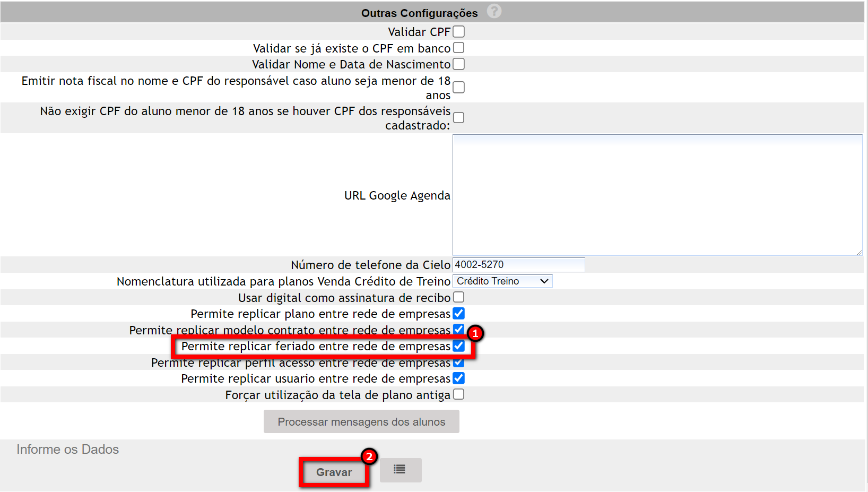Viewport: 868px width, 492px height.
Task: Open the Crédito Treino nomenclature dropdown
Action: (502, 281)
